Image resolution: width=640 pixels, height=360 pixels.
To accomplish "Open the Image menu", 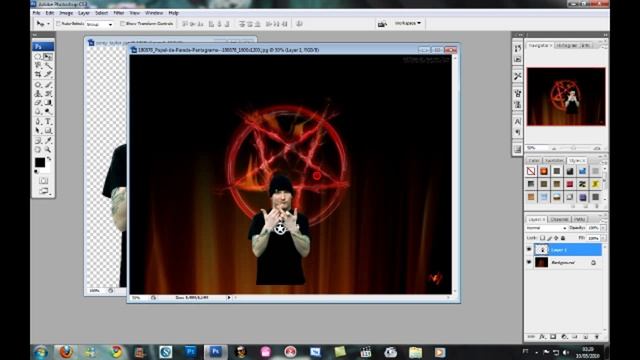I will tap(66, 13).
